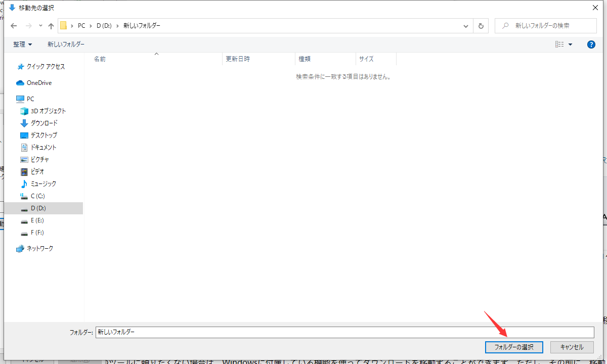
Task: Refresh the current folder view
Action: point(481,26)
